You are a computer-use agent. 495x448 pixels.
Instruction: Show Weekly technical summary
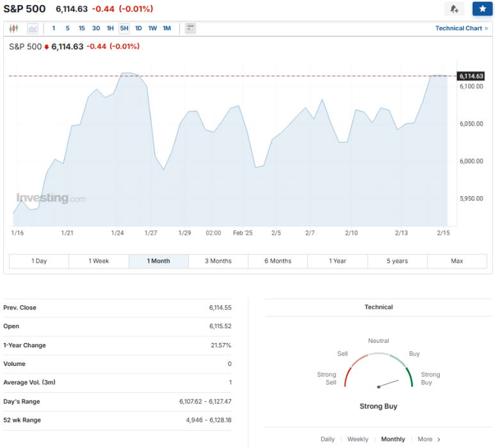(358, 439)
